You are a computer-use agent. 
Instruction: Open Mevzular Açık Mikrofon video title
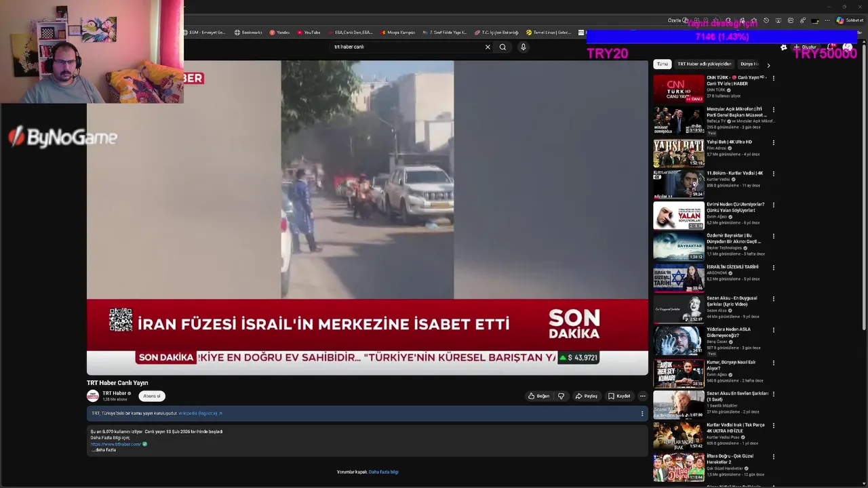pos(736,112)
